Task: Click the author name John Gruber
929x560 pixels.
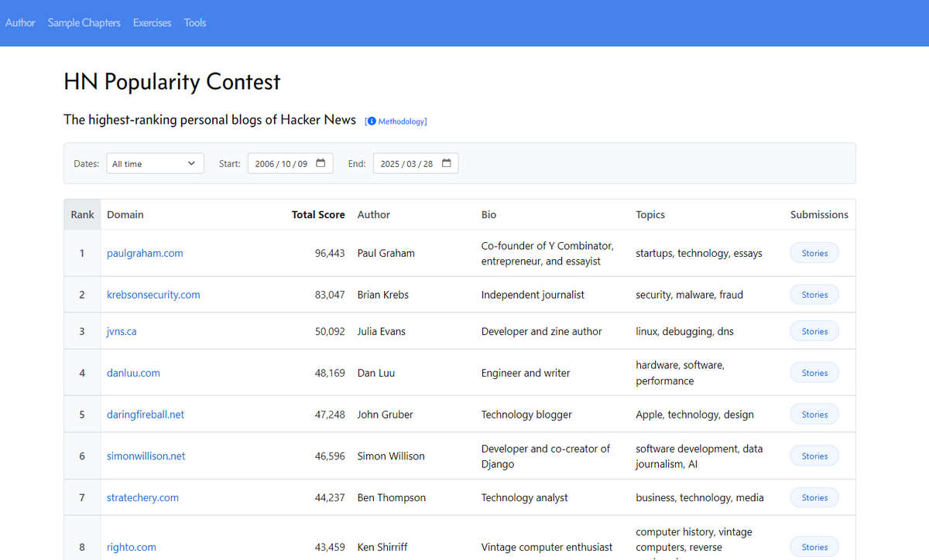Action: point(386,415)
